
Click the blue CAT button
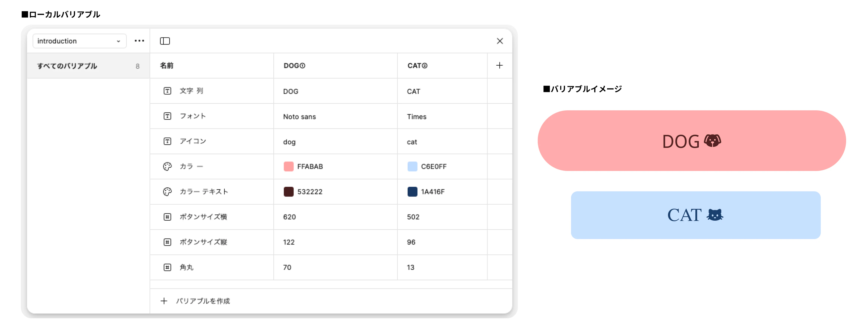tap(695, 215)
